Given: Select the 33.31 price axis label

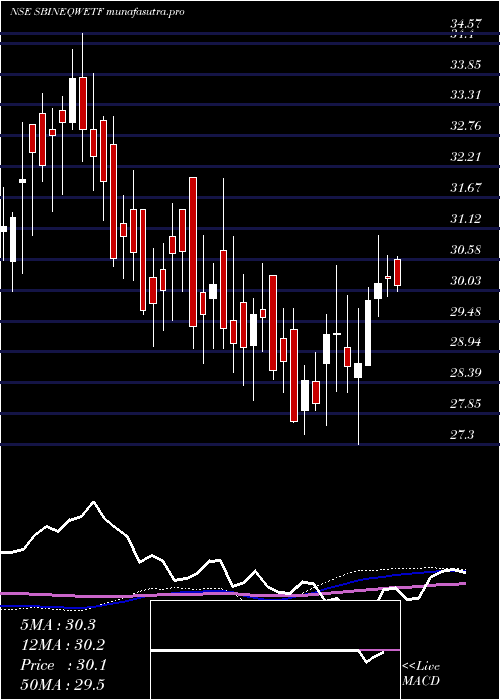Looking at the screenshot, I should point(466,96).
